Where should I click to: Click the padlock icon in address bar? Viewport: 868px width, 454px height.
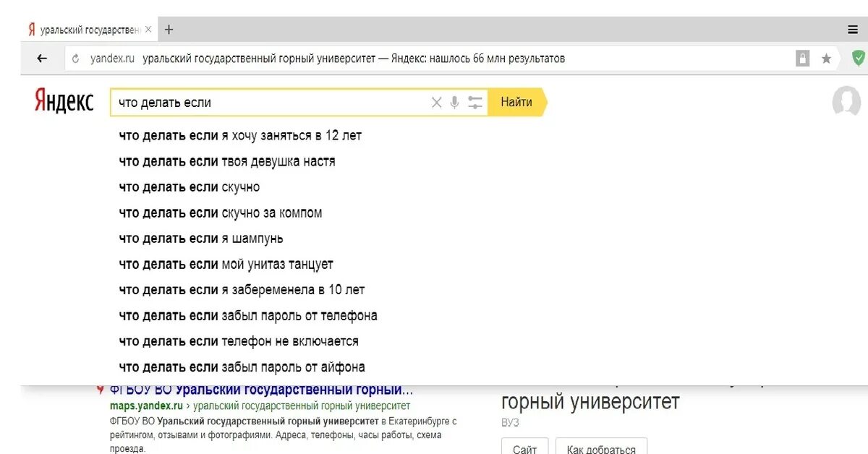tap(802, 59)
